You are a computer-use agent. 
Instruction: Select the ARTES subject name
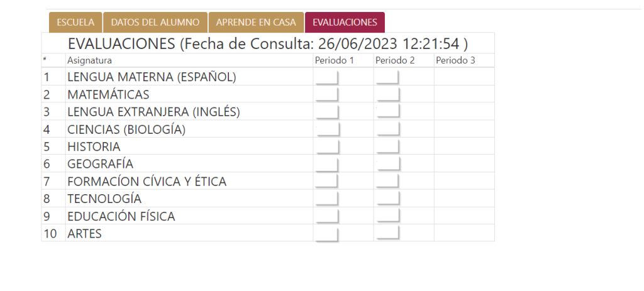(x=84, y=234)
